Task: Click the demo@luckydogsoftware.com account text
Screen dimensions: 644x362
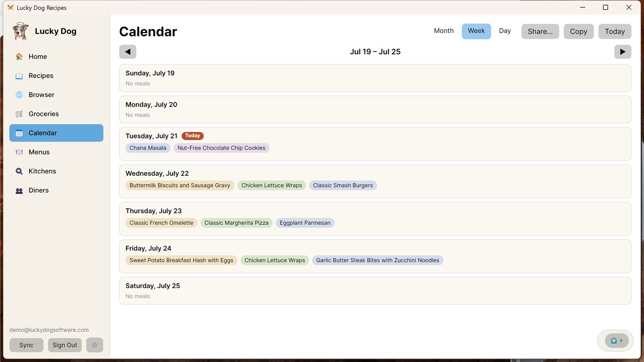Action: point(49,330)
